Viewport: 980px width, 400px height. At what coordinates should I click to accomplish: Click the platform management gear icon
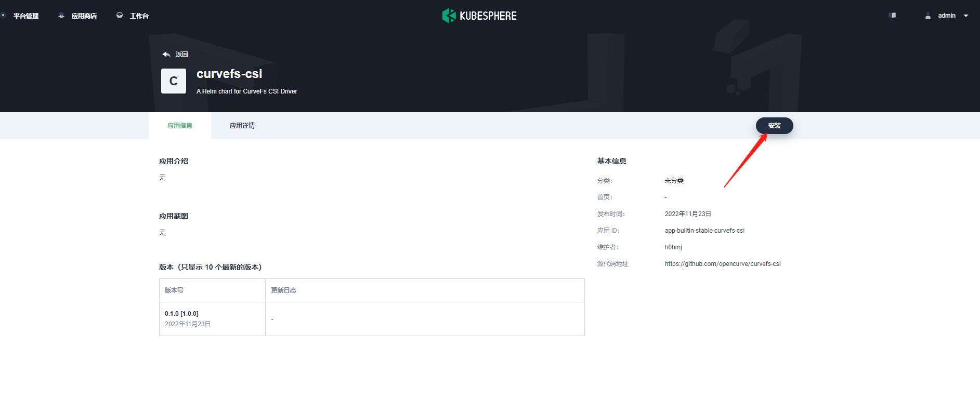pyautogui.click(x=3, y=16)
